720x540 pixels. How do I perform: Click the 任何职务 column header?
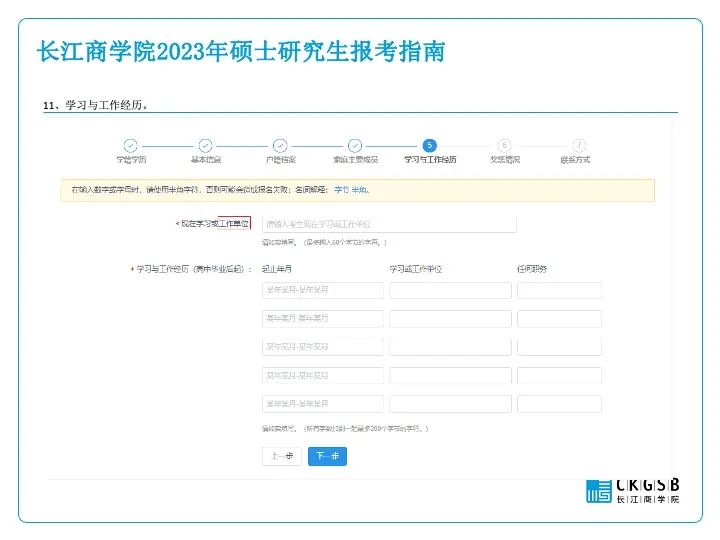(x=532, y=269)
